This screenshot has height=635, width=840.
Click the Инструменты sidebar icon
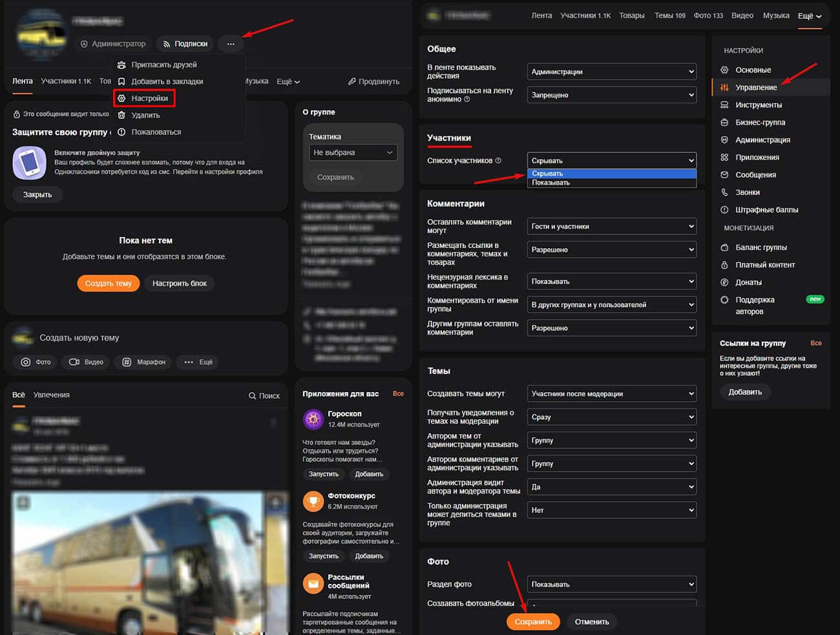[x=724, y=105]
